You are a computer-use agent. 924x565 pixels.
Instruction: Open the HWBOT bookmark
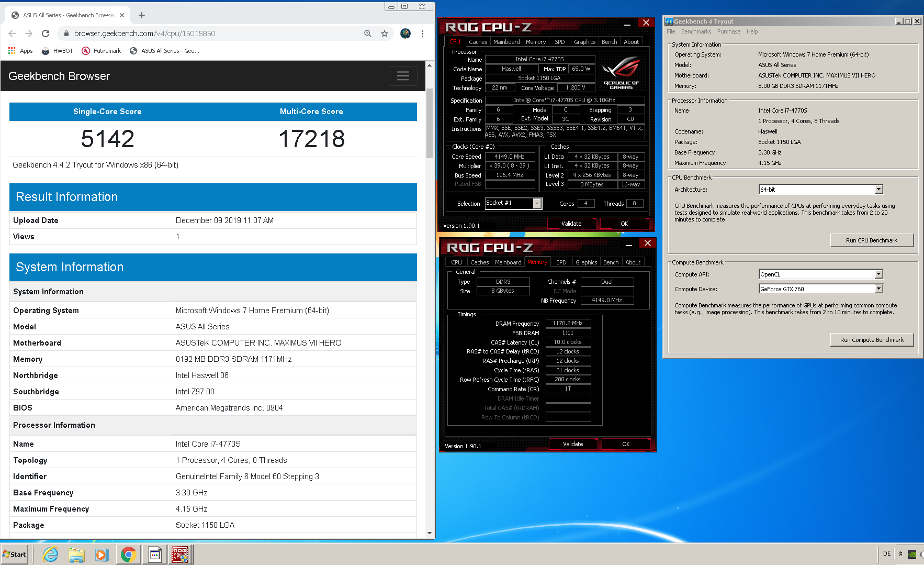pyautogui.click(x=57, y=51)
